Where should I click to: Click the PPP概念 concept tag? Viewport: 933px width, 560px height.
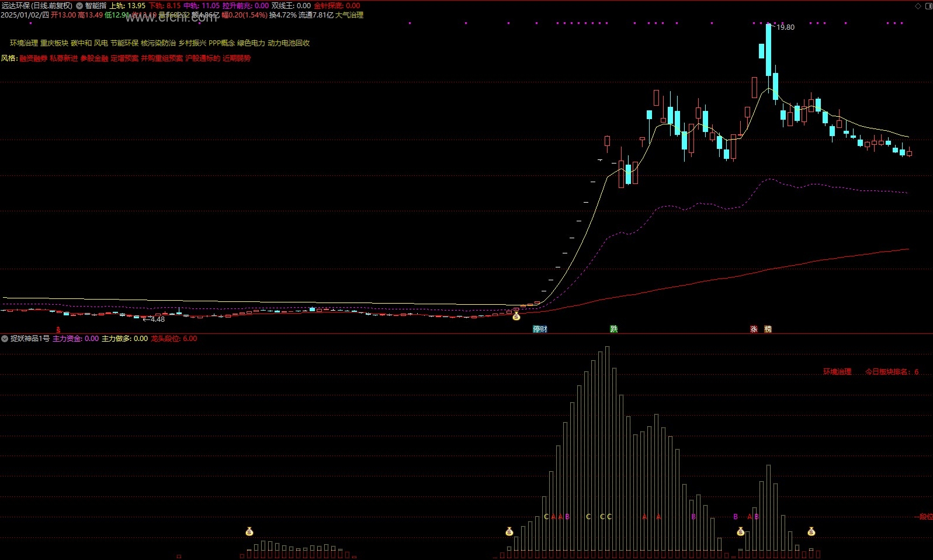pyautogui.click(x=221, y=43)
